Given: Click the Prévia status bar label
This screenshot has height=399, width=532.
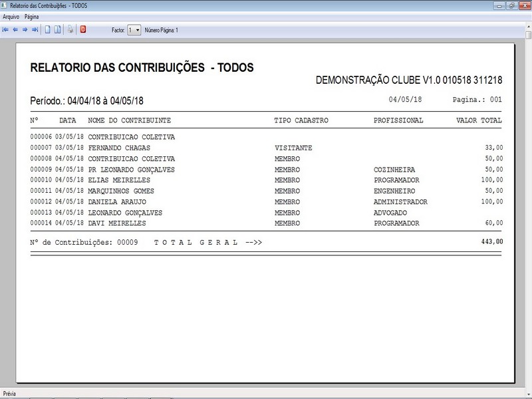Looking at the screenshot, I should click(x=9, y=394).
